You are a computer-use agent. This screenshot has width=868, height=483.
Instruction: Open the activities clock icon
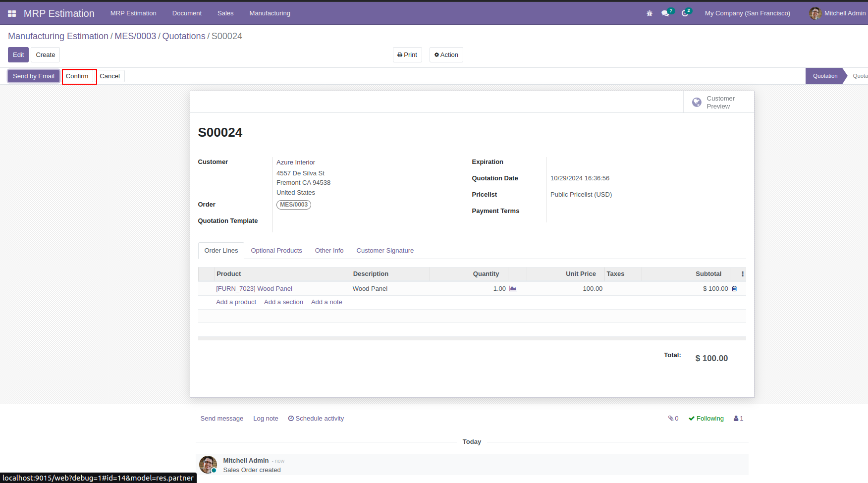click(x=685, y=13)
